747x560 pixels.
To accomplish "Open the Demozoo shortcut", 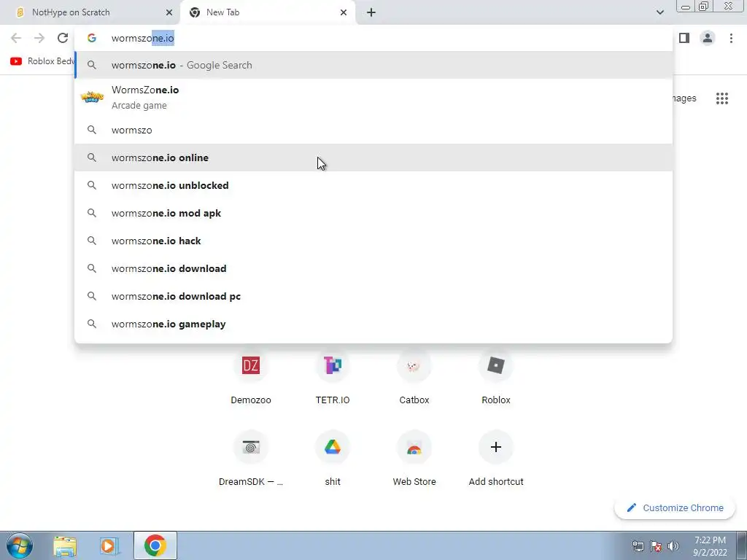I will [251, 378].
